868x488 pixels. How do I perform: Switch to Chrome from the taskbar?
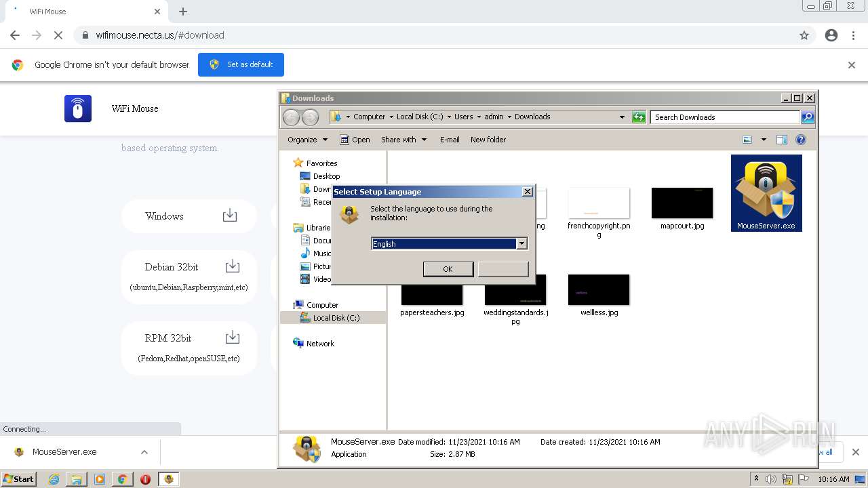[x=122, y=479]
